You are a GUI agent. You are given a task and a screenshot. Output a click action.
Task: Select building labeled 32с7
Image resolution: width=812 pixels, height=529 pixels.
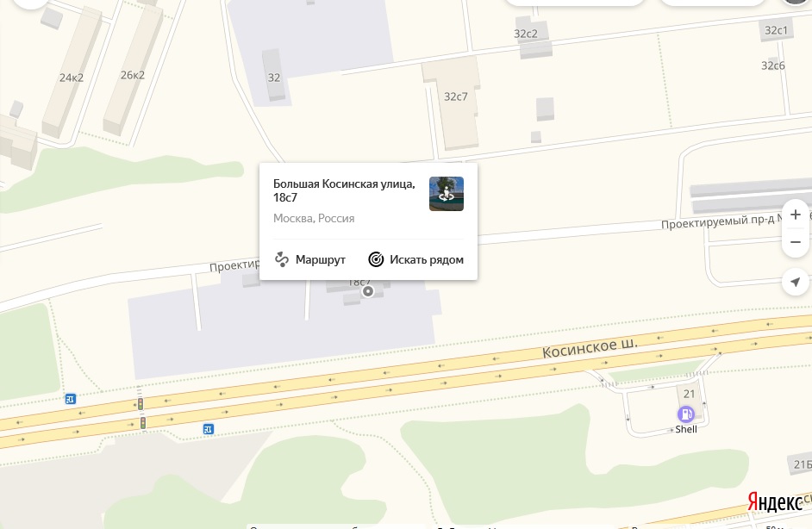pos(456,96)
